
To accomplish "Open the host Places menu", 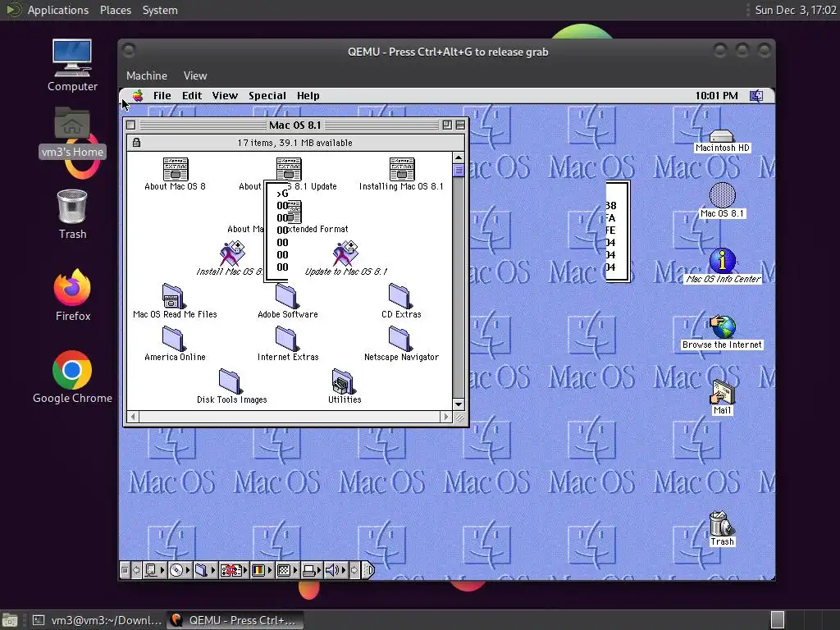I will pyautogui.click(x=115, y=10).
